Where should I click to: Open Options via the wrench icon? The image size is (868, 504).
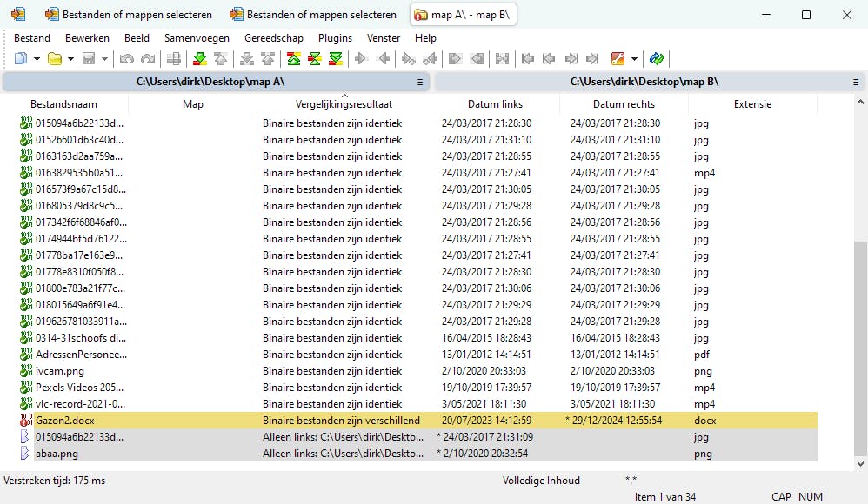[618, 59]
